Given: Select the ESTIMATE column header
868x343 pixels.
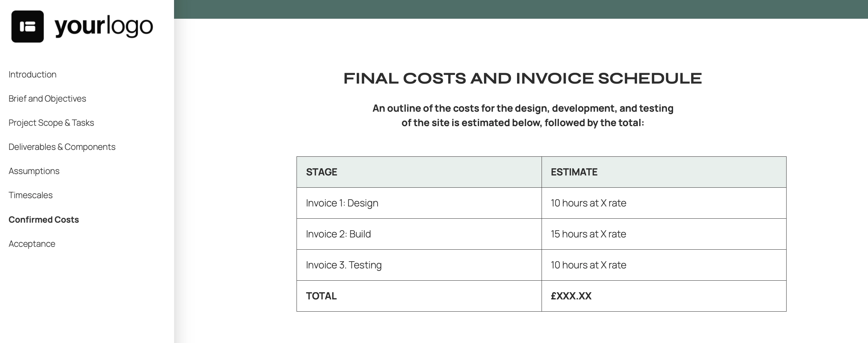Looking at the screenshot, I should (664, 172).
